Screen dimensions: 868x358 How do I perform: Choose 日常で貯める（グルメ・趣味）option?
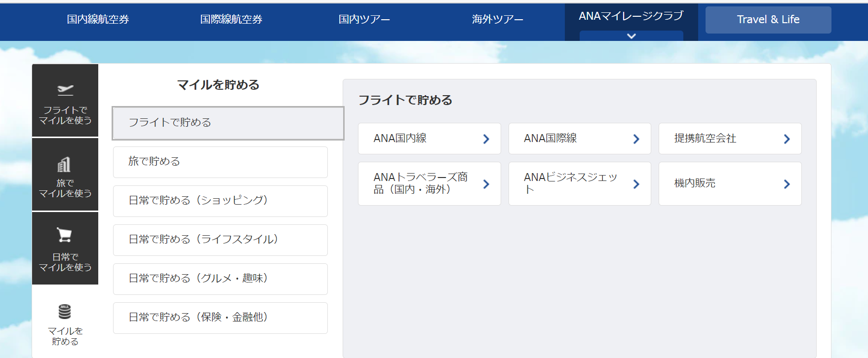(220, 279)
